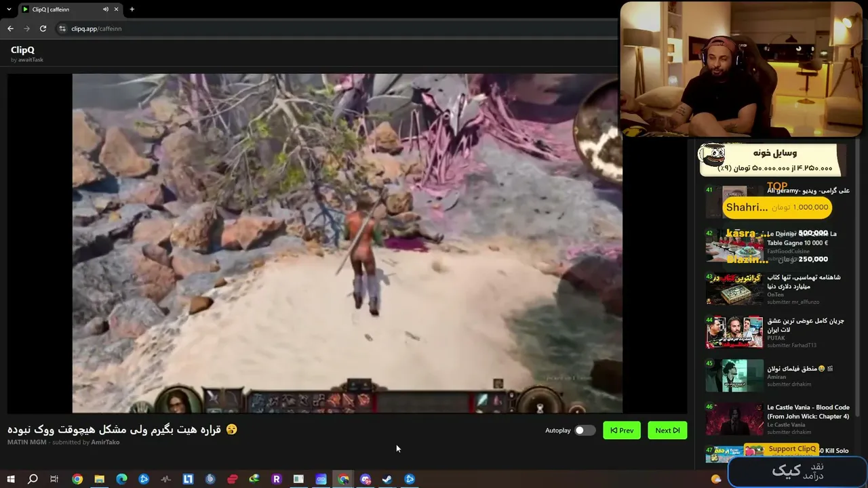Go back in the browser

[x=10, y=28]
